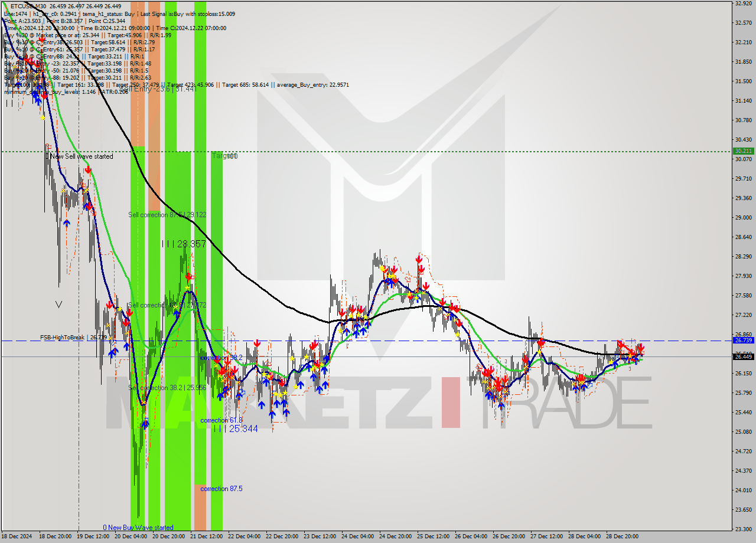
Task: Click the 'I I I 28.357' wave label
Action: tap(184, 244)
